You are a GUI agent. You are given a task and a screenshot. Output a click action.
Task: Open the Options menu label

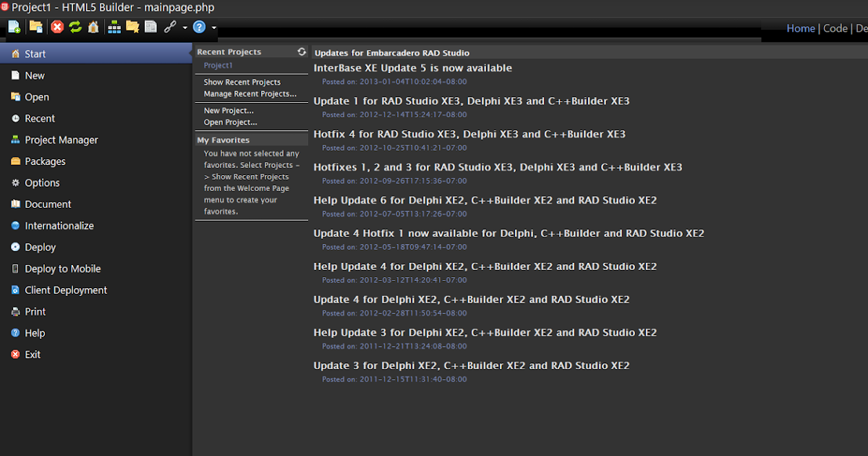click(42, 183)
